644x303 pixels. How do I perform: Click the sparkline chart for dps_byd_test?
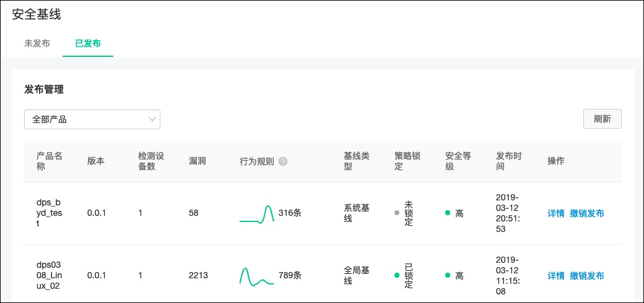tap(257, 214)
